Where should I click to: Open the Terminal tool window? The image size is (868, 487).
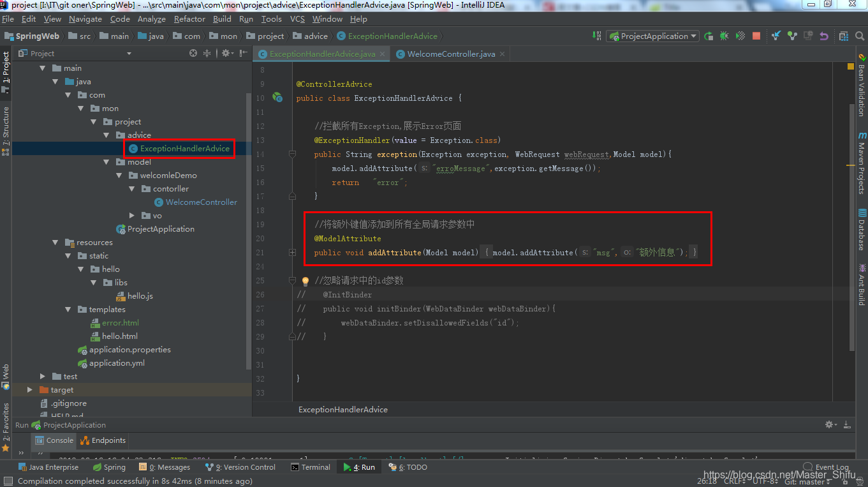(x=311, y=467)
